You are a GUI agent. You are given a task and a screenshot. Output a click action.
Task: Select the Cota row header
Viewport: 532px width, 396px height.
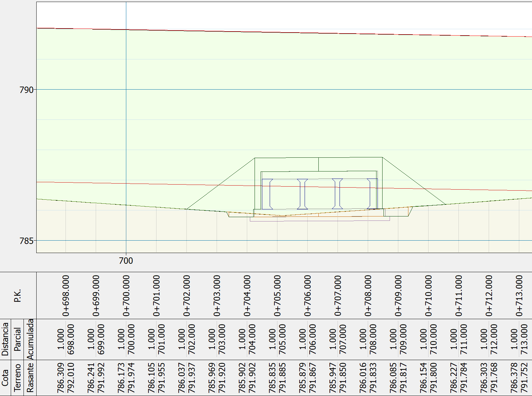(5, 378)
